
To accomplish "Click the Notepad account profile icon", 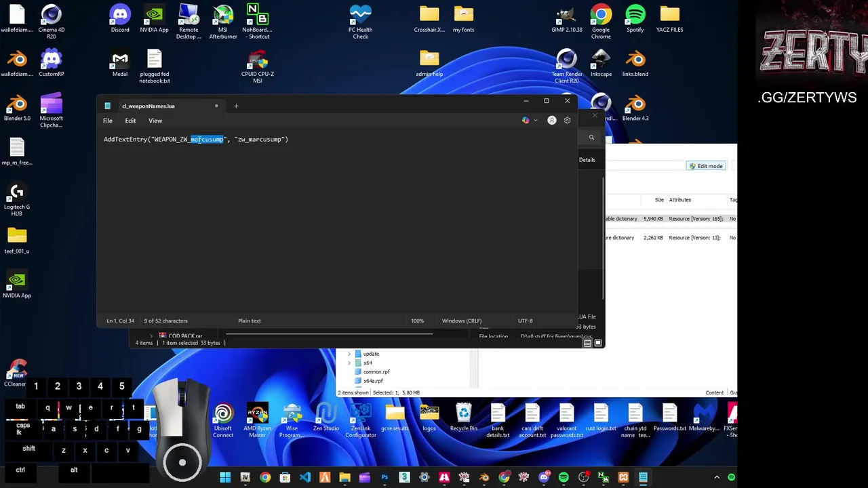I will pyautogui.click(x=551, y=121).
